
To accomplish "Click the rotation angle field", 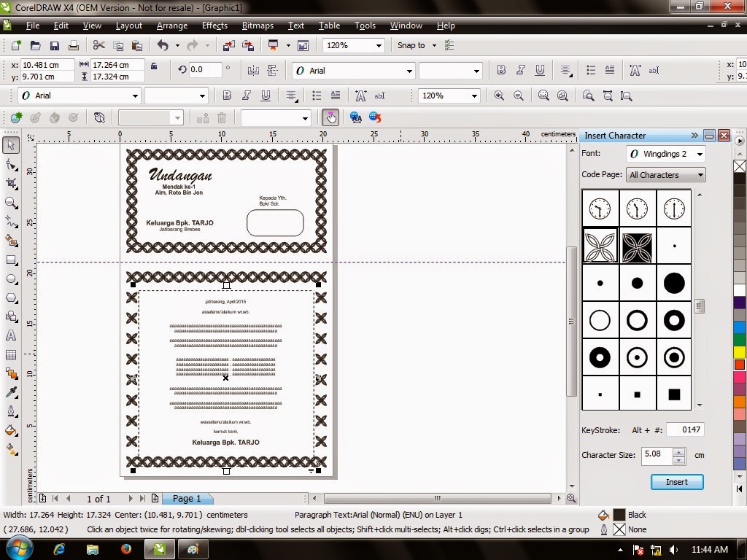I will [x=205, y=69].
